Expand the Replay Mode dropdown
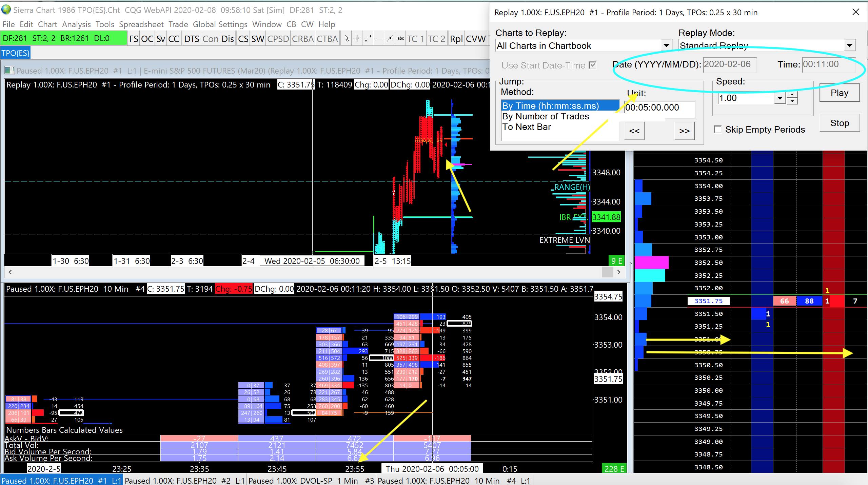 849,45
